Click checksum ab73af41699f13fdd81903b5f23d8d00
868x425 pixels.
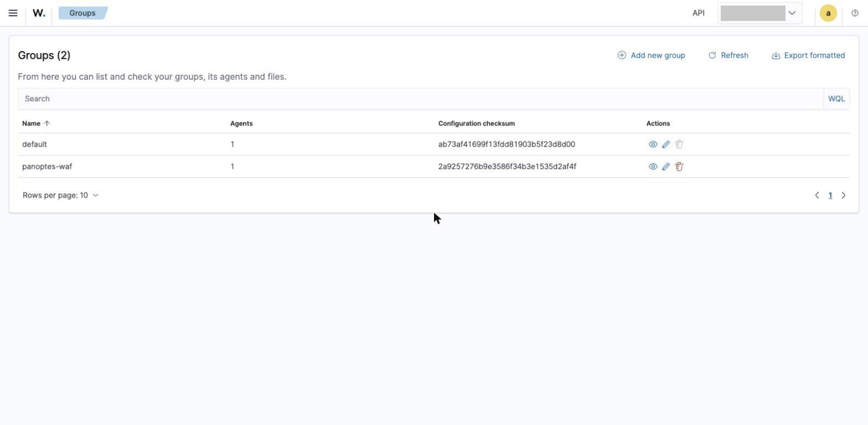(x=507, y=144)
